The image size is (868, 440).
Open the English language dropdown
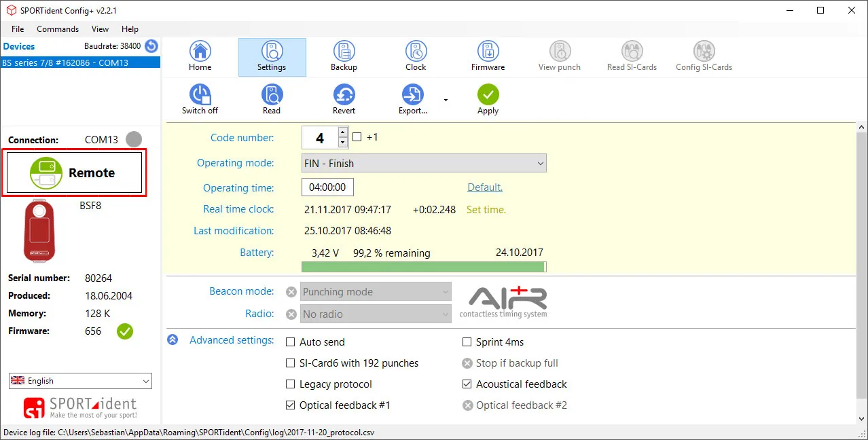80,381
